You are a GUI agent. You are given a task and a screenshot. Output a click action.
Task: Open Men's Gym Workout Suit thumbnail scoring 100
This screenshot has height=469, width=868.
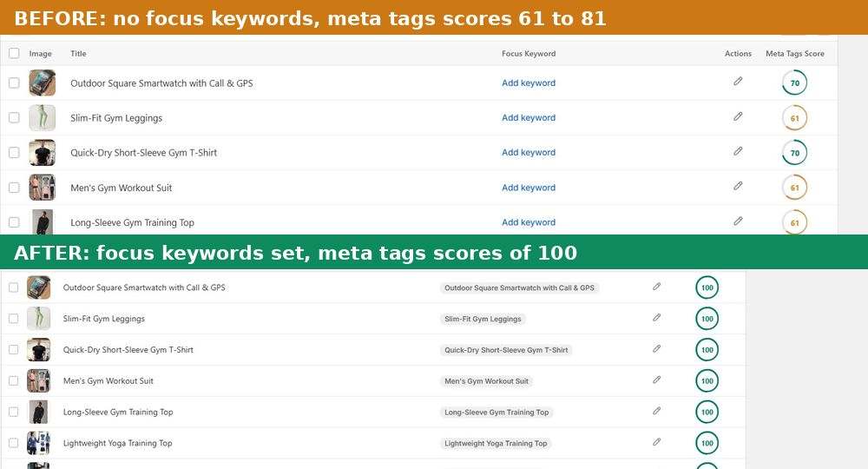39,381
